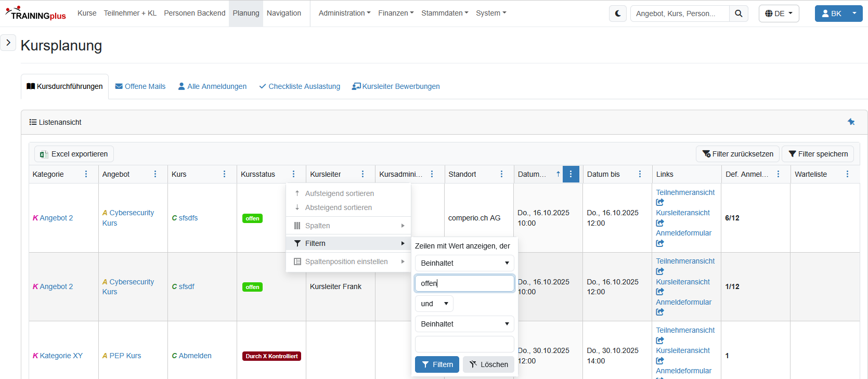Open Kursadministrator column options menu

[x=432, y=174]
